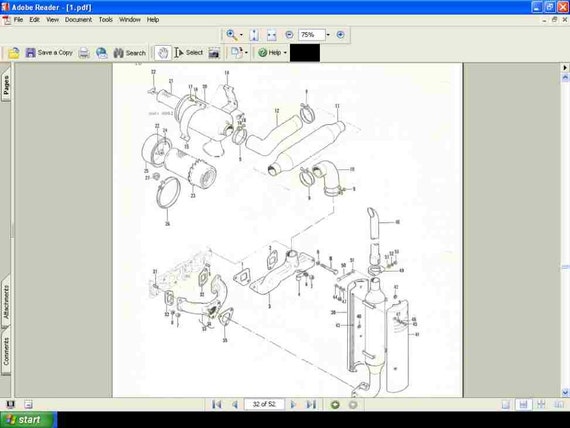Click the Search button

click(x=130, y=53)
